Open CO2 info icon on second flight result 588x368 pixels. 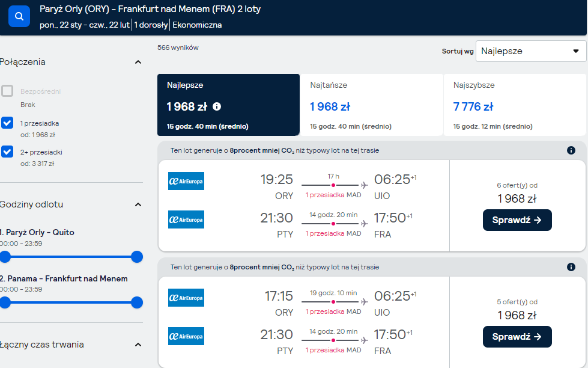(571, 267)
